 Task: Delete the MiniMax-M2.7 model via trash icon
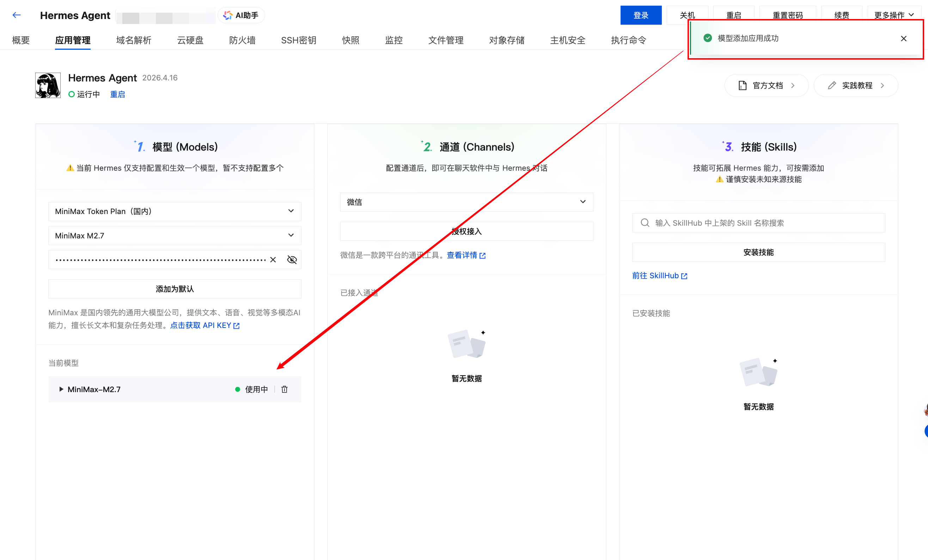pyautogui.click(x=284, y=389)
